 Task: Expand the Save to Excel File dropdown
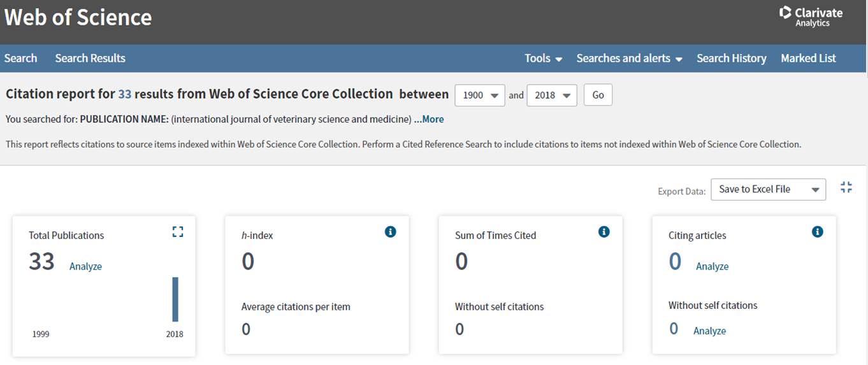(x=768, y=189)
